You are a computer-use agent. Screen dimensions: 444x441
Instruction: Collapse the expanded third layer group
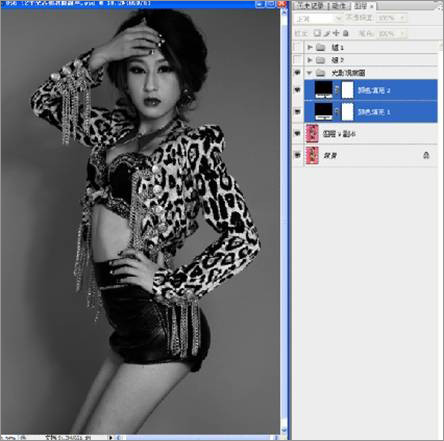coord(310,73)
